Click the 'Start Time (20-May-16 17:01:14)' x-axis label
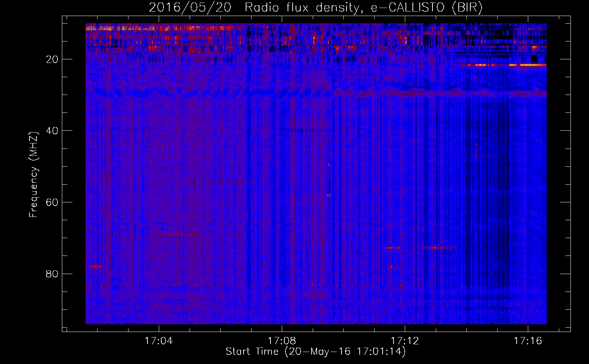Image resolution: width=589 pixels, height=364 pixels. pos(316,352)
